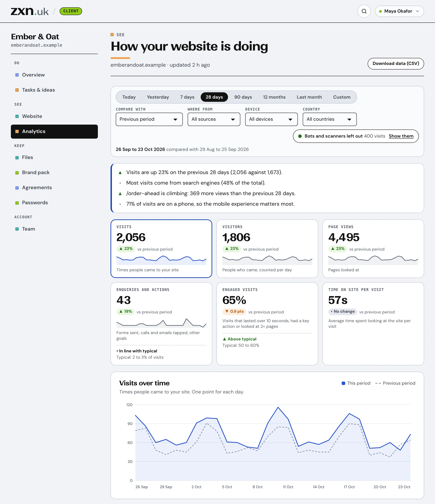Screen dimensions: 435x504
Task: Select the Time on site per visit card
Action: tap(373, 324)
